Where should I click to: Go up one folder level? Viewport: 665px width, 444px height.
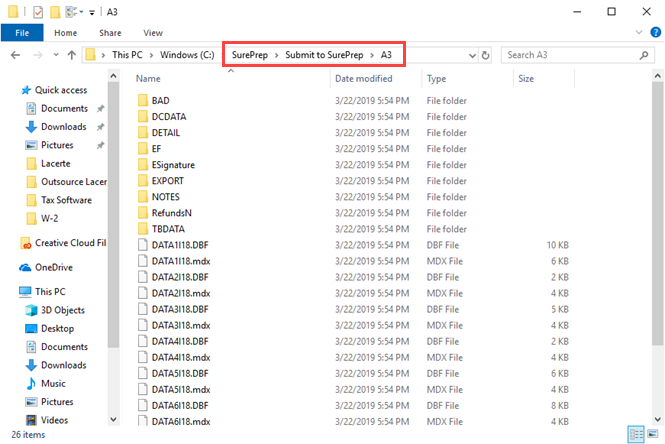72,55
